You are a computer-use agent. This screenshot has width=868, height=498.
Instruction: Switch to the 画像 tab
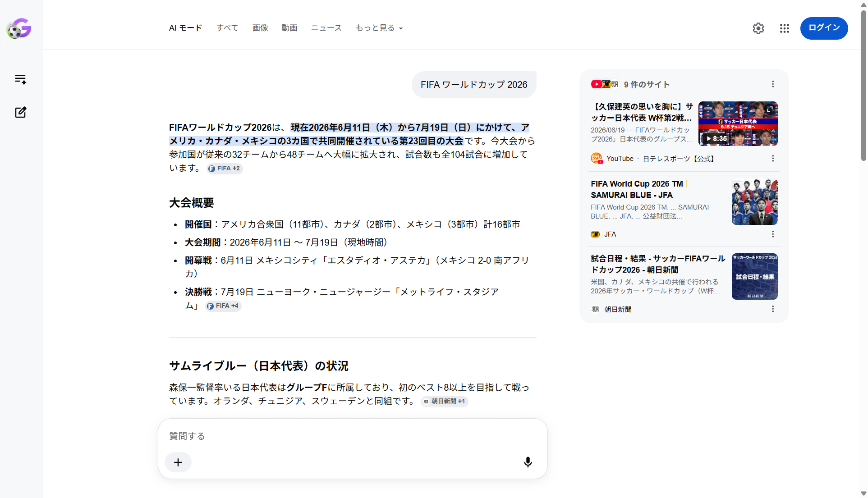coord(260,28)
